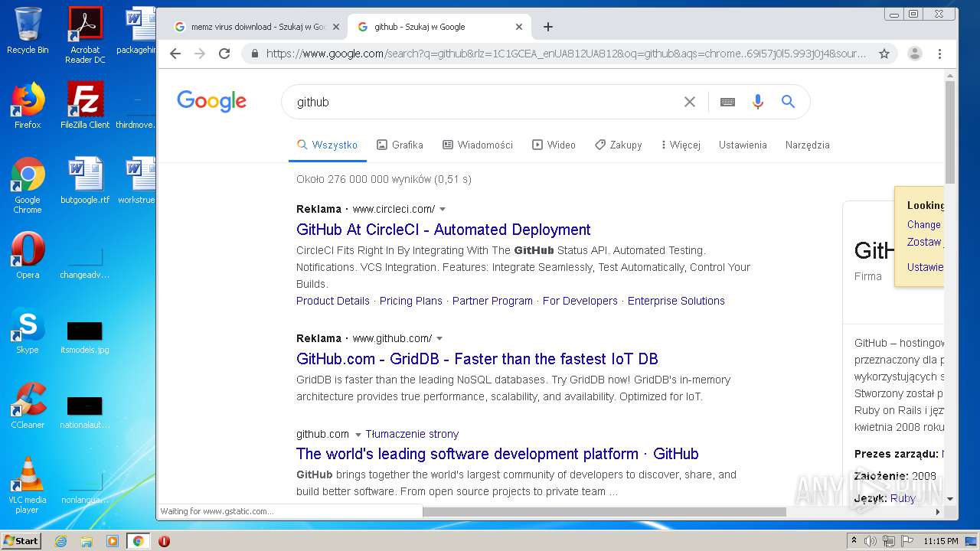Switch to Zakupy shopping results
Viewport: 980px width, 551px height.
pos(619,145)
